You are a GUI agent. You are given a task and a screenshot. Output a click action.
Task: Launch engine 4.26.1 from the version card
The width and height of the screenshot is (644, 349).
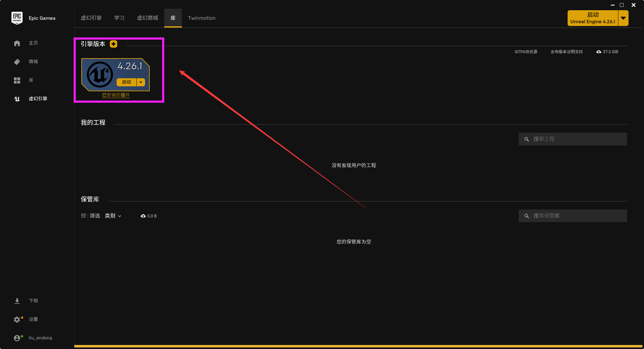click(x=127, y=82)
